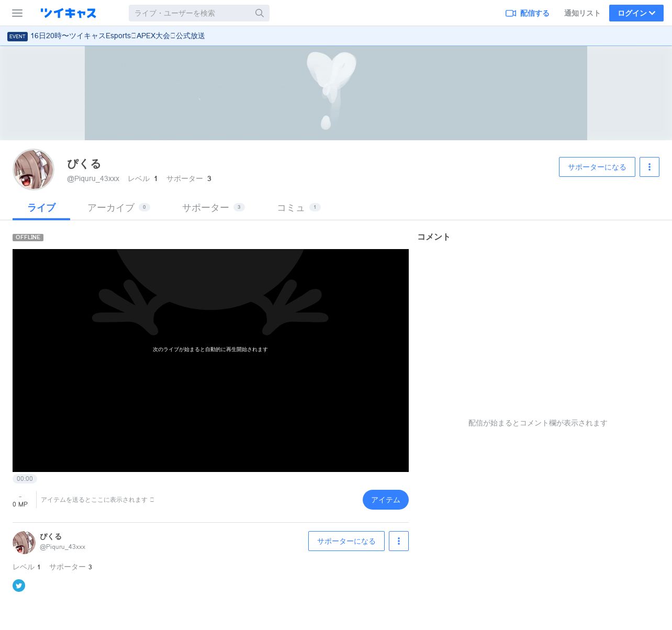Click the item display placeholder text
Viewport: 672px width, 630px height.
[97, 500]
